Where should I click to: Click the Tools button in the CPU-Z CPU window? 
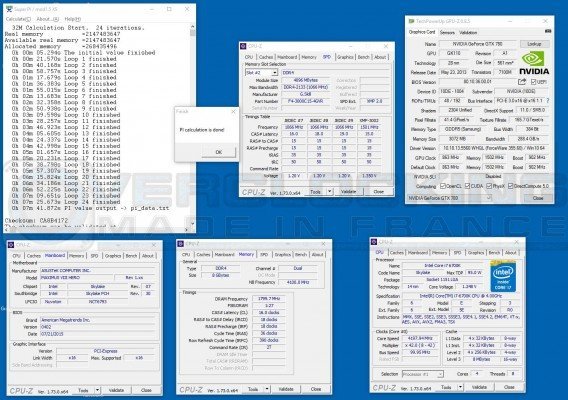[x=446, y=387]
